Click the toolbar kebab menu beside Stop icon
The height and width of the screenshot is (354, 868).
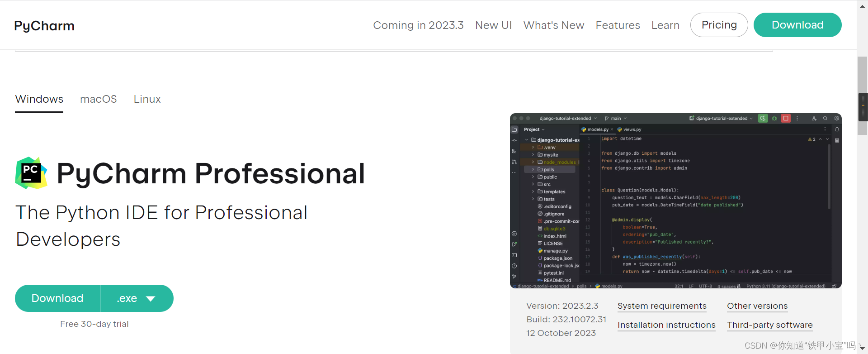pyautogui.click(x=797, y=118)
